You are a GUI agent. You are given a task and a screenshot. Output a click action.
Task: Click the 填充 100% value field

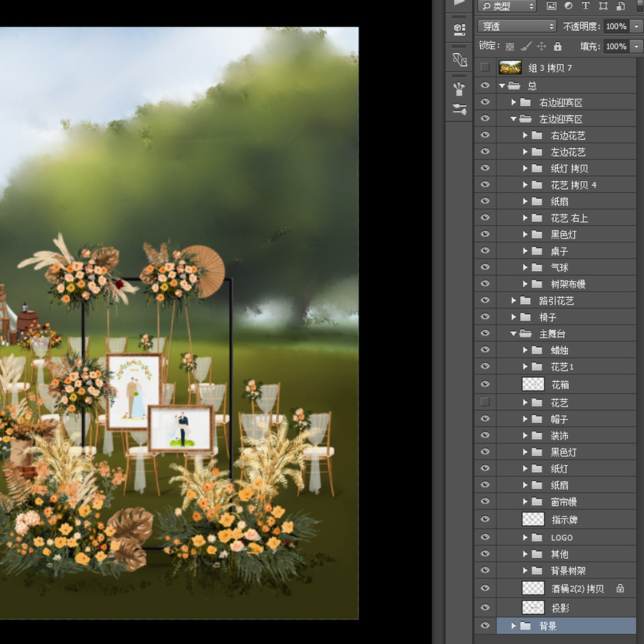tap(617, 47)
